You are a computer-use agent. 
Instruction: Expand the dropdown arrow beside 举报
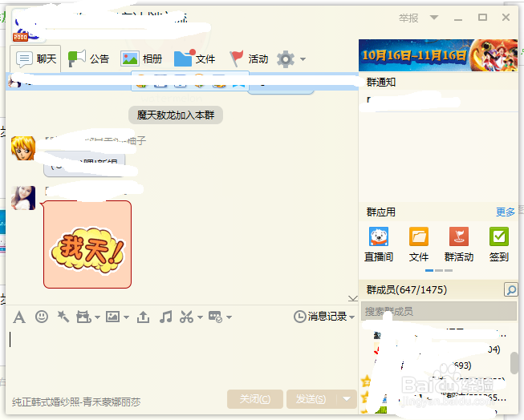coord(434,18)
